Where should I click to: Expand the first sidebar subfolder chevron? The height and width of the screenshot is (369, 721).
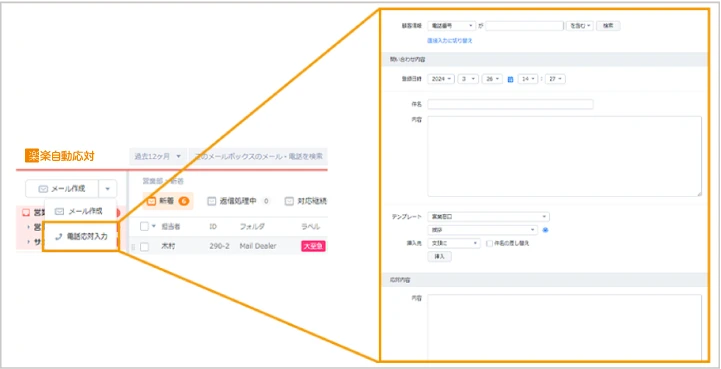click(x=29, y=227)
